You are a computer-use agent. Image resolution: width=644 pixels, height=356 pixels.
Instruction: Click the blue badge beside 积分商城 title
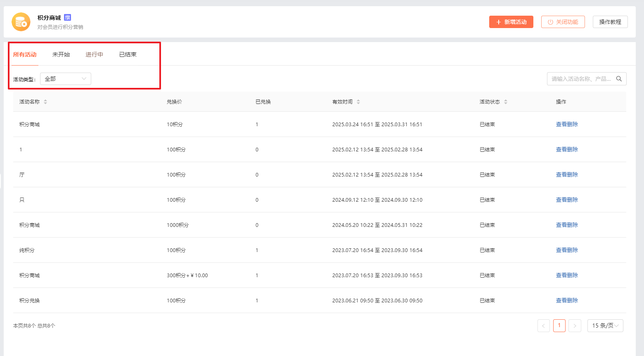click(x=68, y=17)
